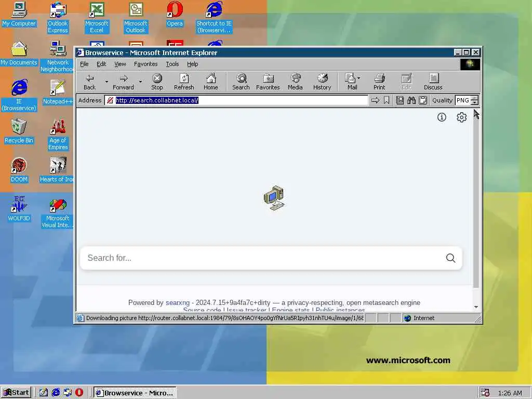The height and width of the screenshot is (399, 532).
Task: Open the Favorites toolbar panel
Action: point(268,82)
